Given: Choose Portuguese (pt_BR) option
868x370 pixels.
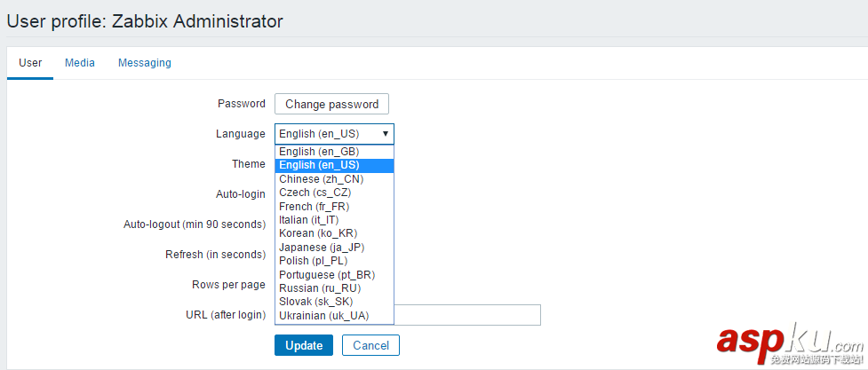Looking at the screenshot, I should (x=327, y=275).
